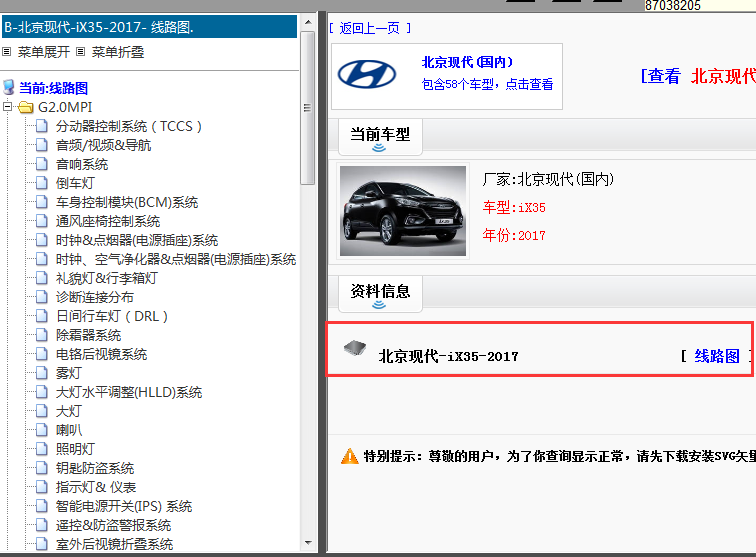Click 包含58个车型，点击查看 link

click(x=487, y=84)
